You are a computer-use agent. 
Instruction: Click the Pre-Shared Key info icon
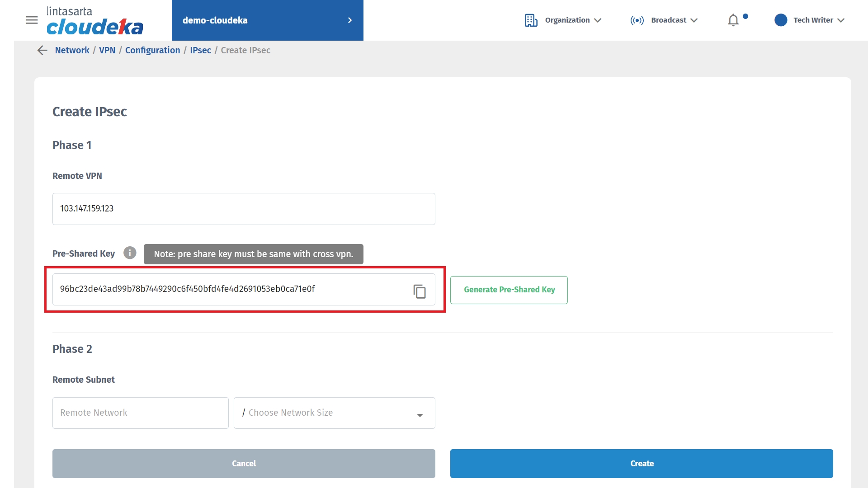(130, 253)
